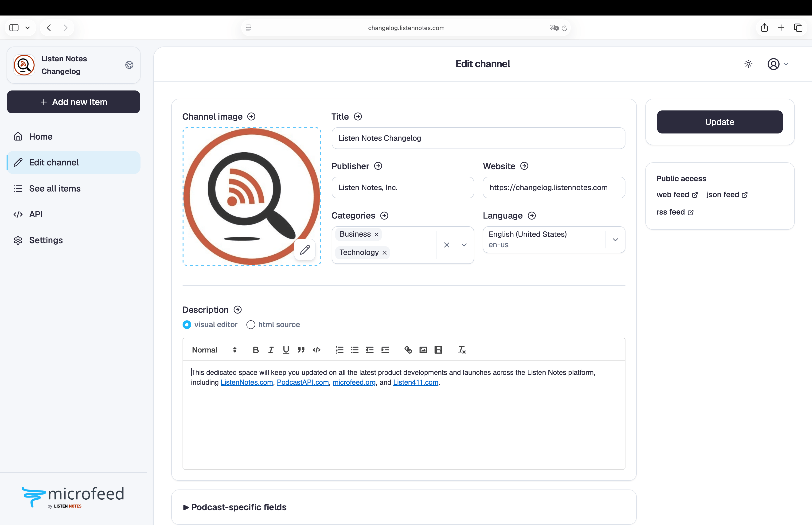This screenshot has height=525, width=812.
Task: Increase indent in the description editor
Action: point(385,350)
